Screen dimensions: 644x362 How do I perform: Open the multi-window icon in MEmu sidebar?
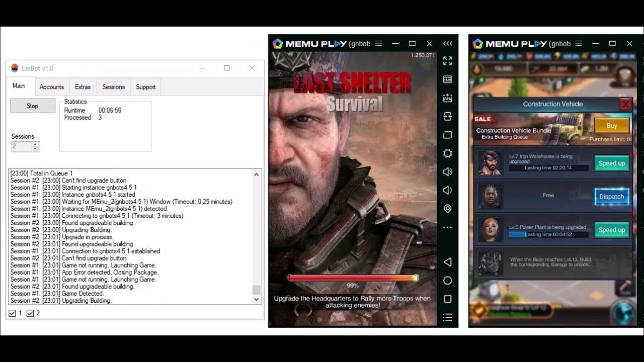[x=447, y=135]
